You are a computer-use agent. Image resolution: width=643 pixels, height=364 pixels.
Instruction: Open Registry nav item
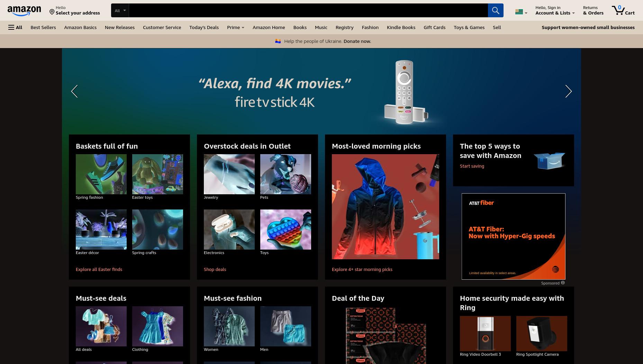click(344, 27)
